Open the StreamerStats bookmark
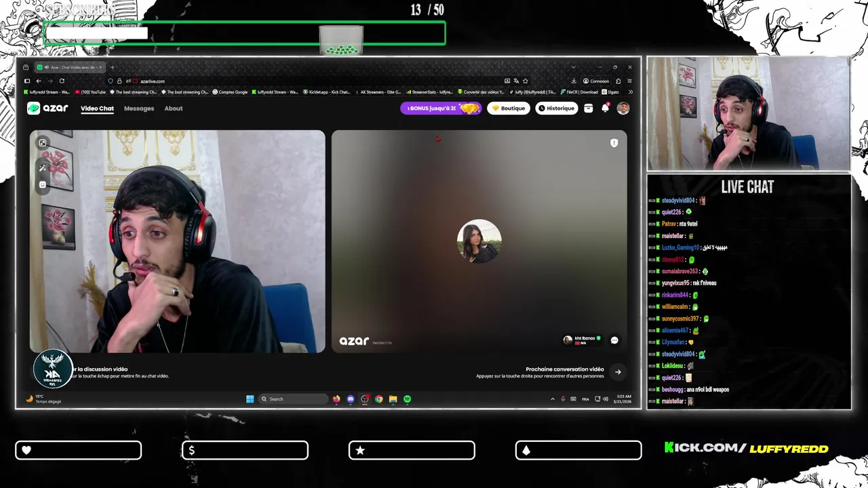The width and height of the screenshot is (868, 488). (429, 91)
